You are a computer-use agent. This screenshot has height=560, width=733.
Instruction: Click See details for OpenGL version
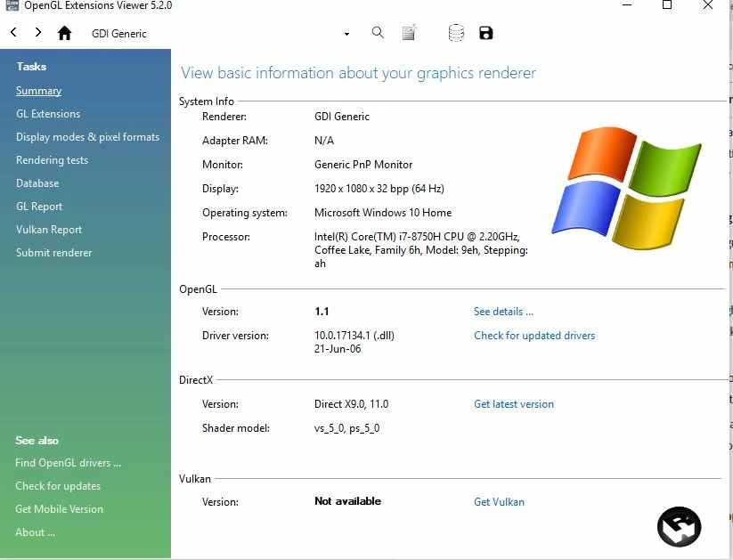(x=503, y=312)
